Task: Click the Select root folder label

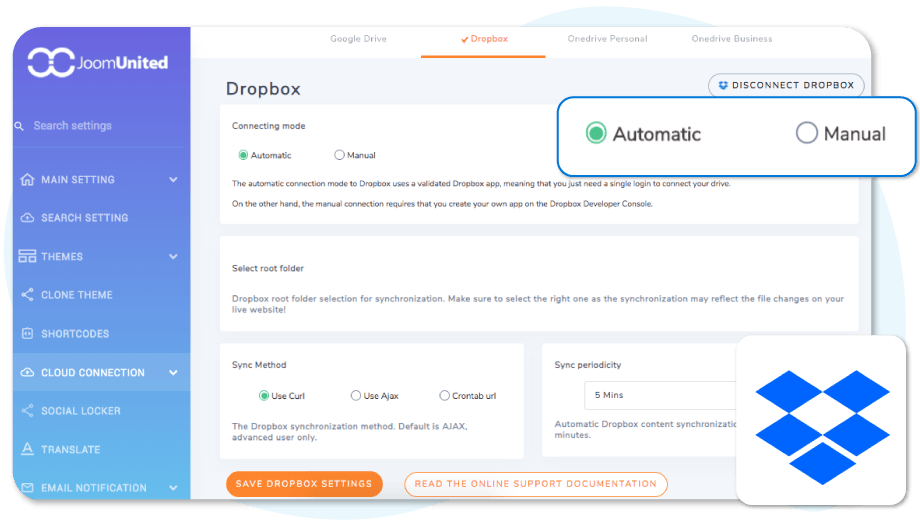Action: click(x=268, y=268)
